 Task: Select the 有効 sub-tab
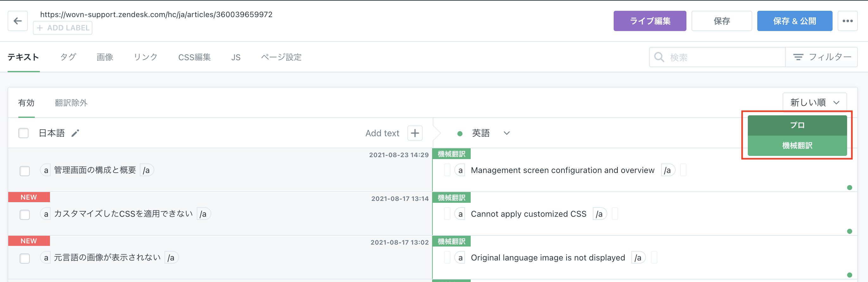[x=26, y=103]
